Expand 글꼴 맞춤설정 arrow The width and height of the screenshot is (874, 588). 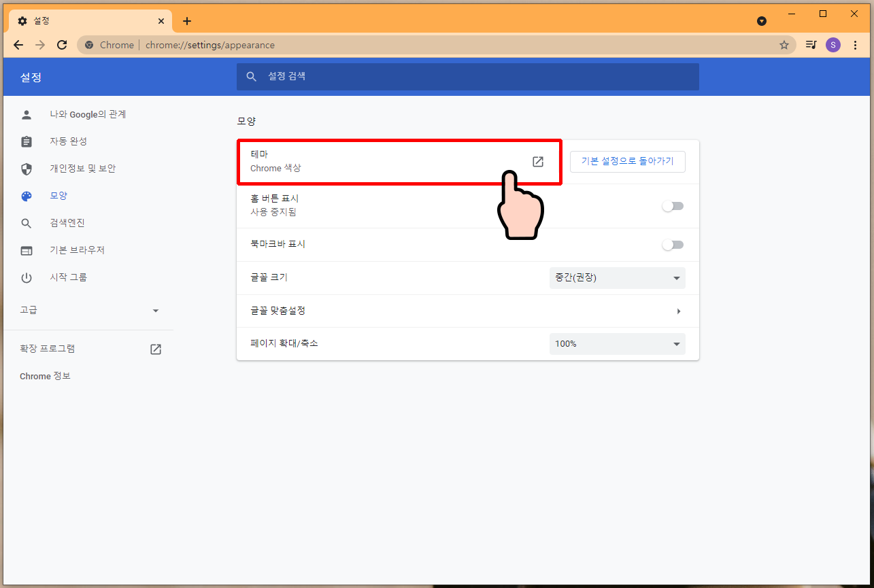point(678,311)
